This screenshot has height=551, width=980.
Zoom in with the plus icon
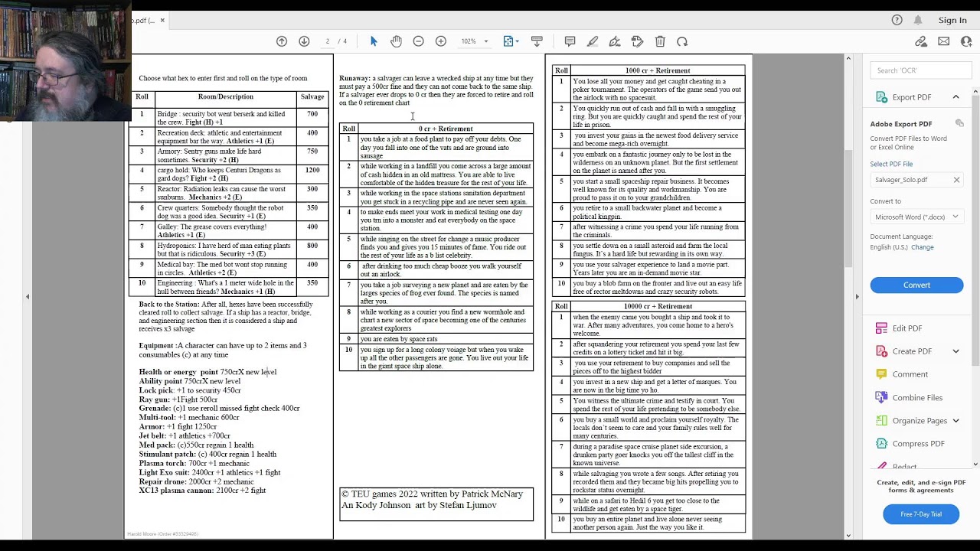point(441,41)
